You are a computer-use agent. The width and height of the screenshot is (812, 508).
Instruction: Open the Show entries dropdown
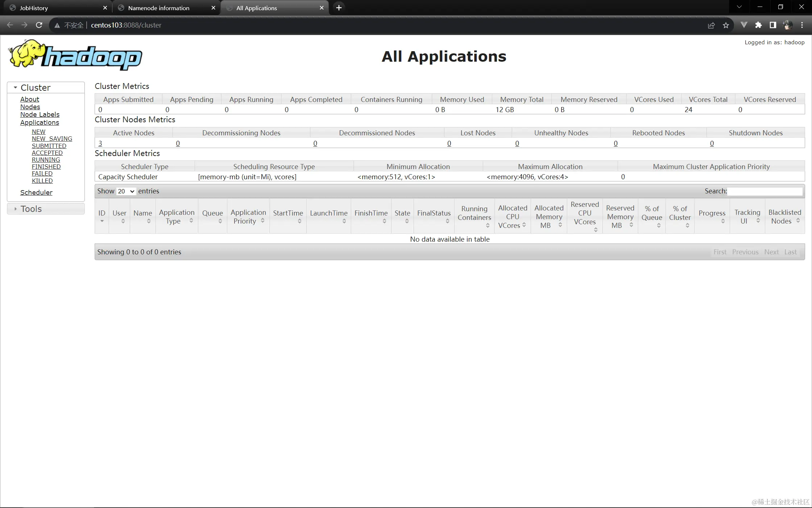pyautogui.click(x=126, y=191)
